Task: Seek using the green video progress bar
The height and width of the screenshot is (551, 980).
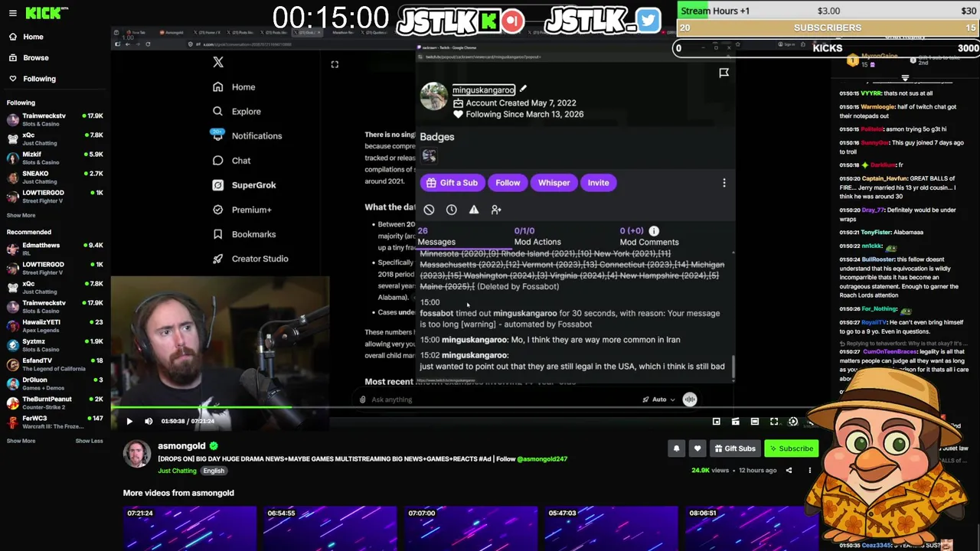Action: click(201, 406)
